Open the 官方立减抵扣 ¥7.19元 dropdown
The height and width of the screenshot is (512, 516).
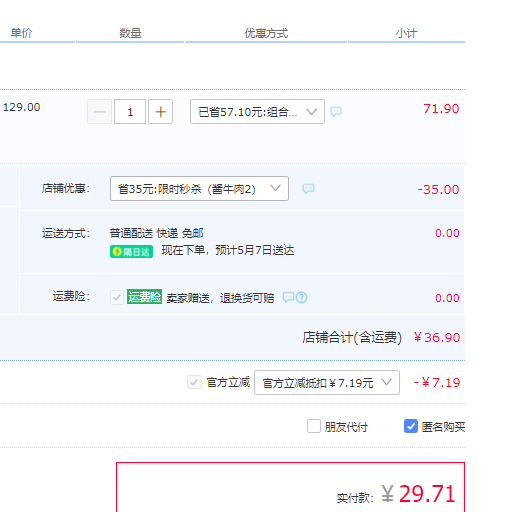(x=327, y=383)
